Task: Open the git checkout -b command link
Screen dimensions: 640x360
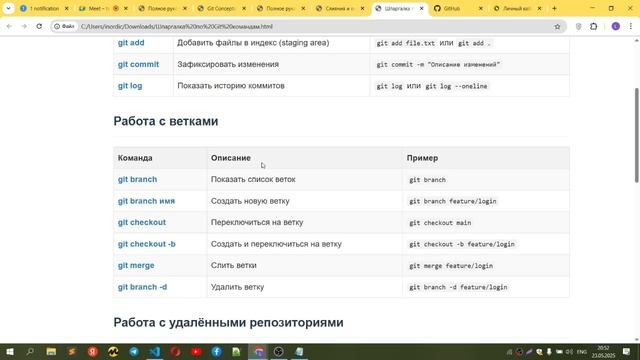Action: (147, 244)
